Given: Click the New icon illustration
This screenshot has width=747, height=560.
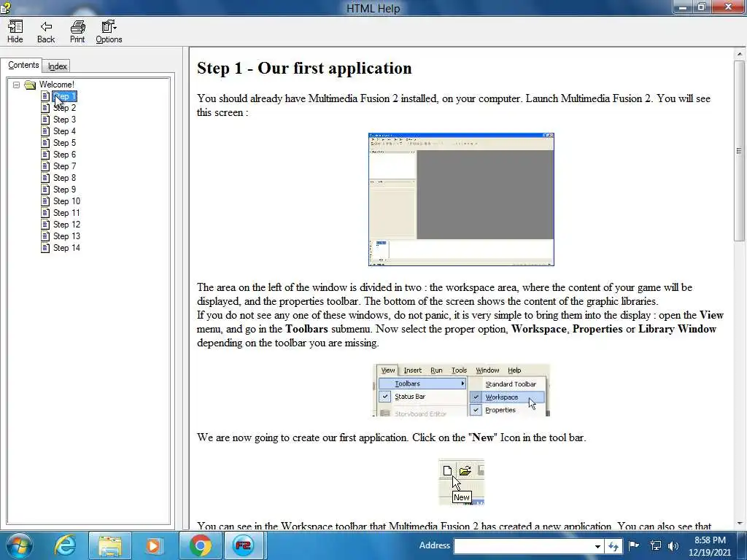Looking at the screenshot, I should pos(461,482).
